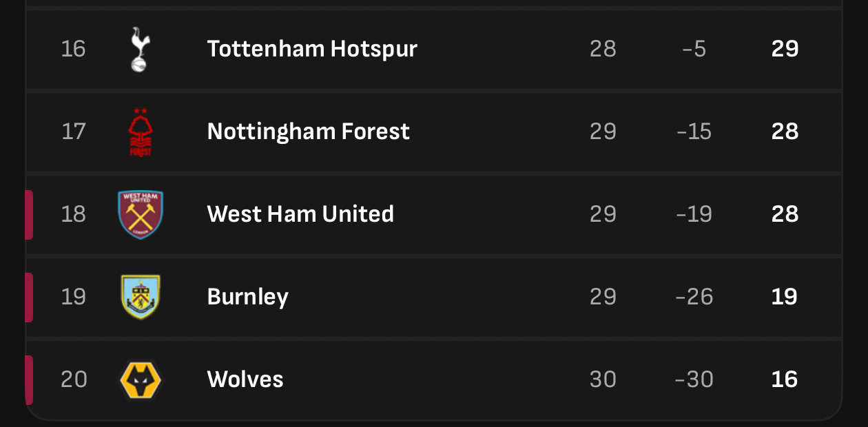868x427 pixels.
Task: Click the Wolves club crest
Action: click(x=141, y=379)
